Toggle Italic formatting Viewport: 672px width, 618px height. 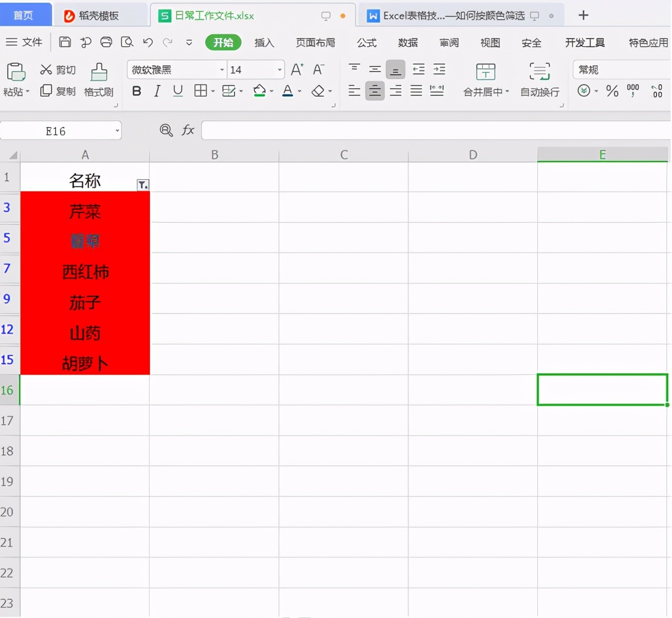157,90
